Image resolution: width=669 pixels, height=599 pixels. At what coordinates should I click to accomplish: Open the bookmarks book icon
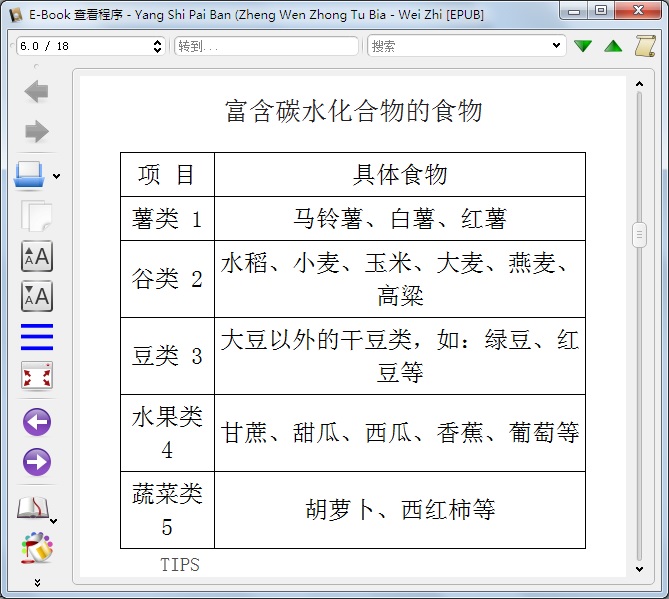pyautogui.click(x=32, y=507)
